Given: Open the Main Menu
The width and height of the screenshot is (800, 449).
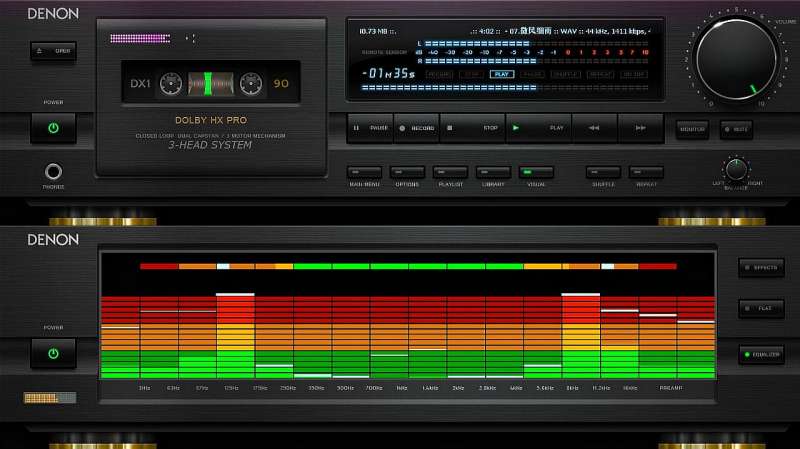Looking at the screenshot, I should point(364,172).
